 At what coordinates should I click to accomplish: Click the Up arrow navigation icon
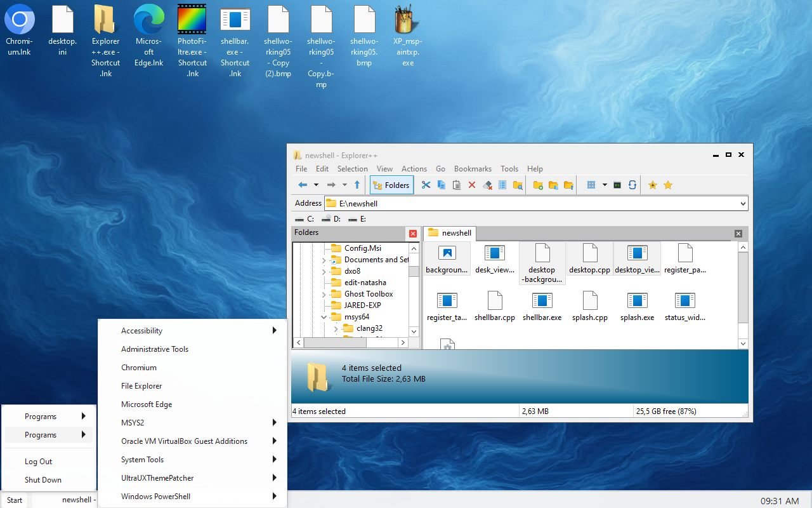(357, 185)
